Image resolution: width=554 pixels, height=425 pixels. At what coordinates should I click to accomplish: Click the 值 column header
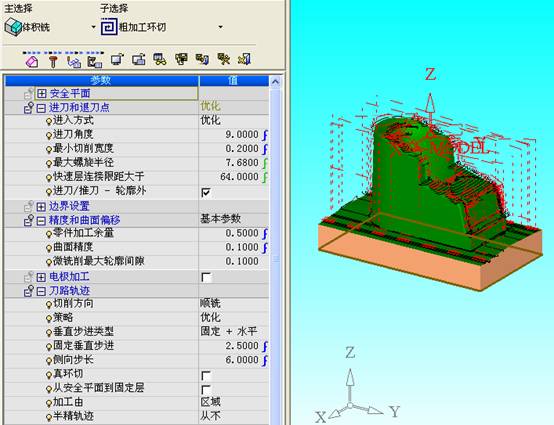tap(234, 81)
